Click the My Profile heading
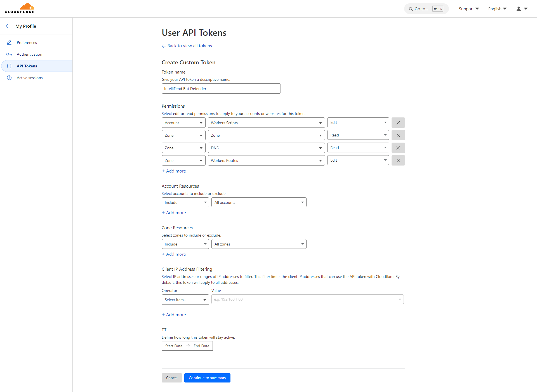The height and width of the screenshot is (392, 537). pos(26,26)
